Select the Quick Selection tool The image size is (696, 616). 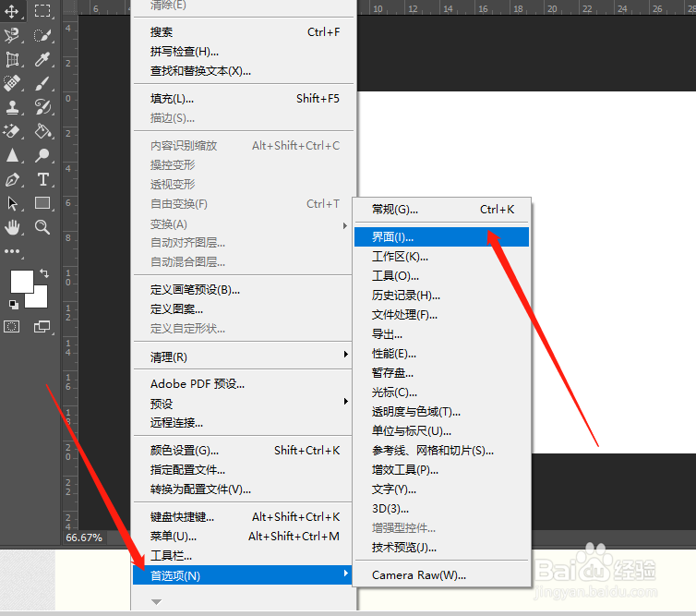pyautogui.click(x=42, y=35)
